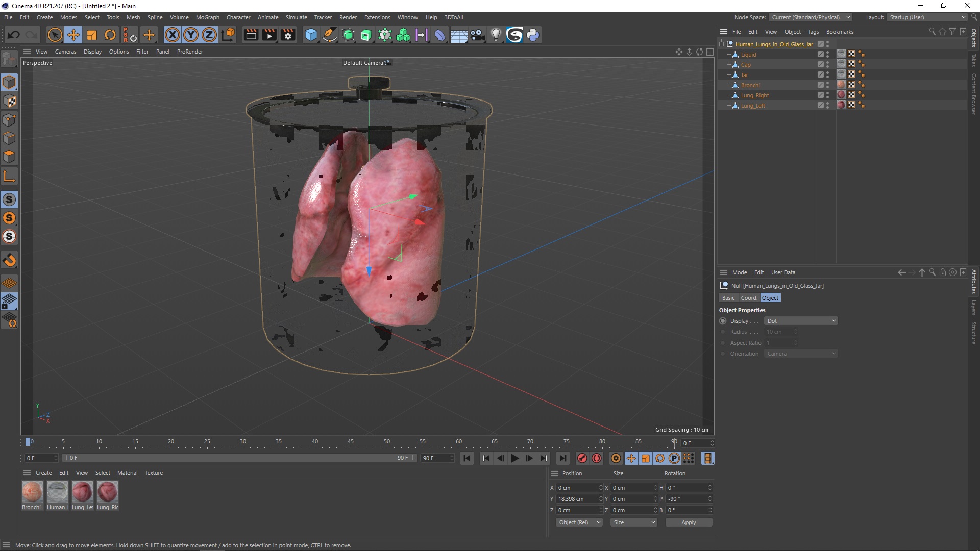
Task: Activate the Move tool
Action: (x=73, y=35)
